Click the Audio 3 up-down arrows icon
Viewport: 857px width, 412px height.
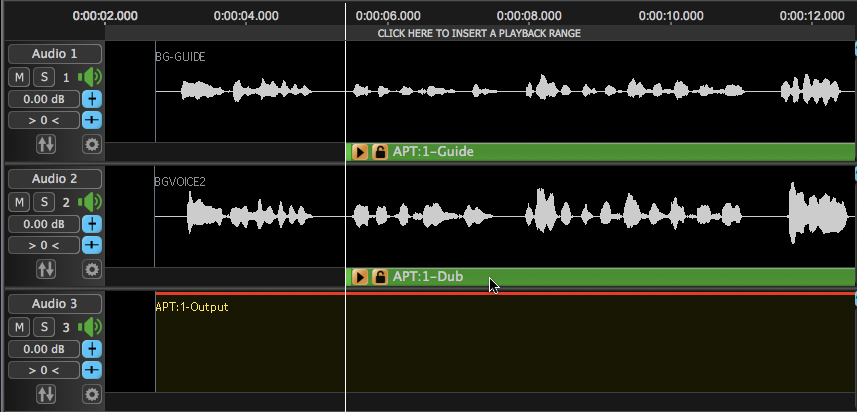pyautogui.click(x=46, y=394)
